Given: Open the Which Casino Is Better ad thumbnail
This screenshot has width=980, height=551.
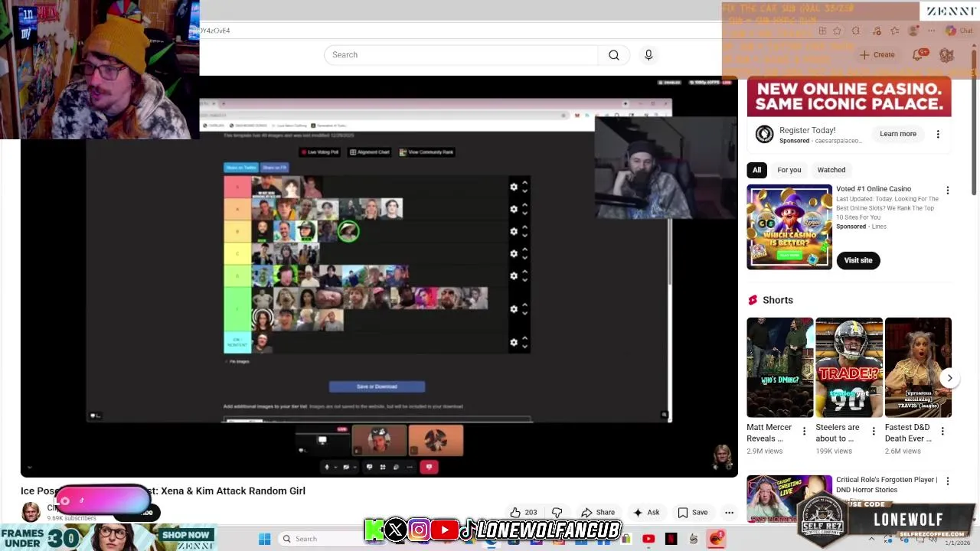Looking at the screenshot, I should (x=789, y=227).
